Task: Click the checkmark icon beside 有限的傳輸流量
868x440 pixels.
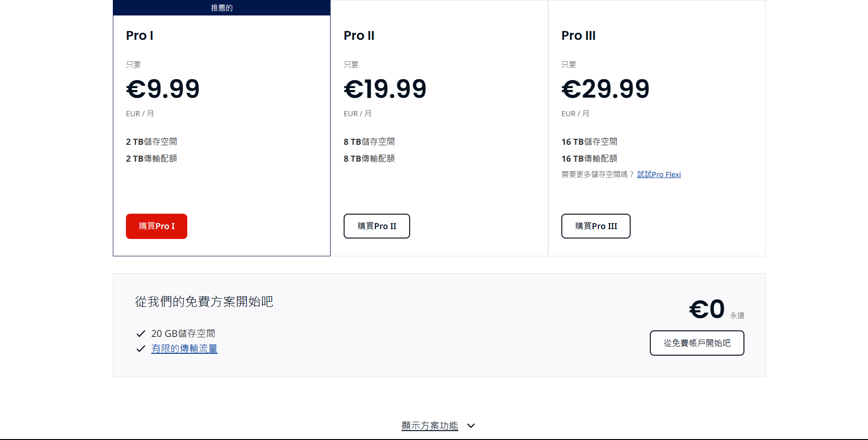Action: pos(140,349)
